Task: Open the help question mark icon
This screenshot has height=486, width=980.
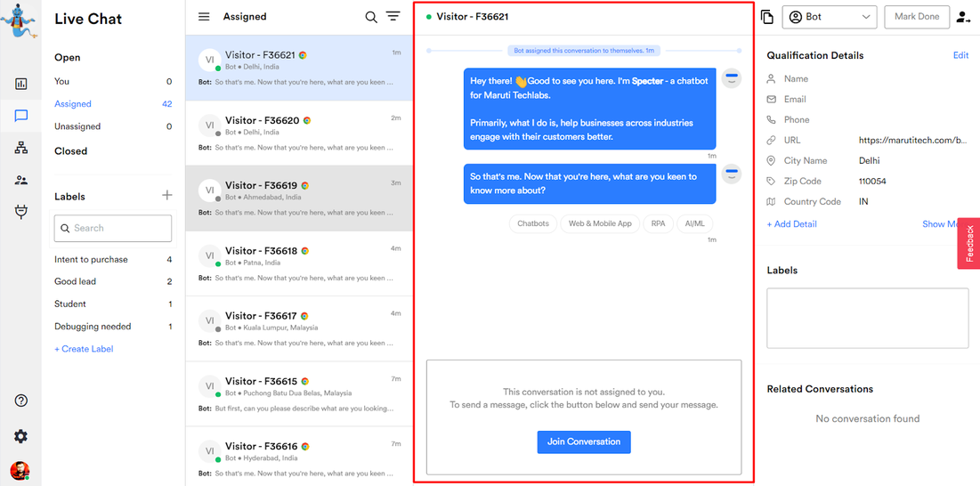Action: 20,401
